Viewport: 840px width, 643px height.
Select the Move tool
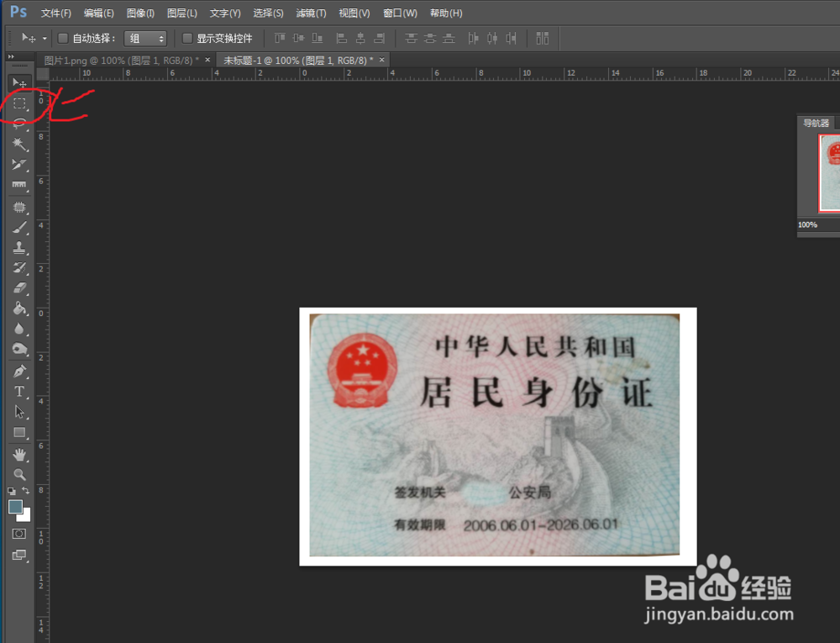click(19, 82)
